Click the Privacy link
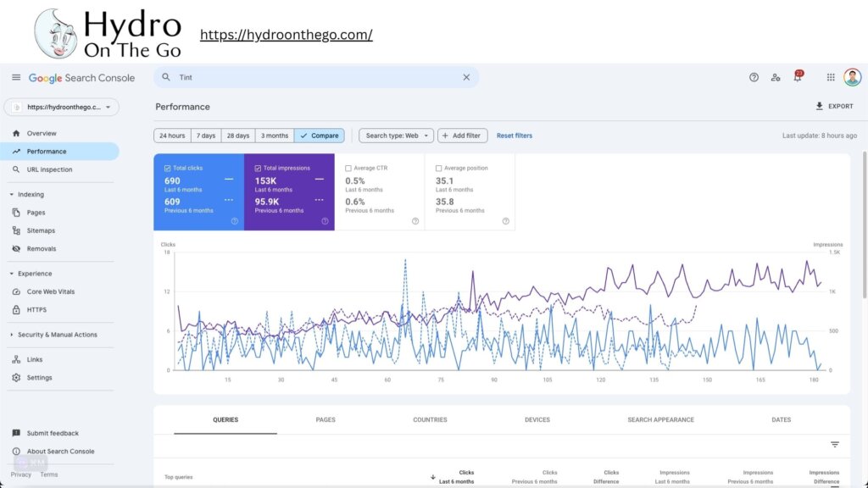The width and height of the screenshot is (868, 488). tap(21, 474)
